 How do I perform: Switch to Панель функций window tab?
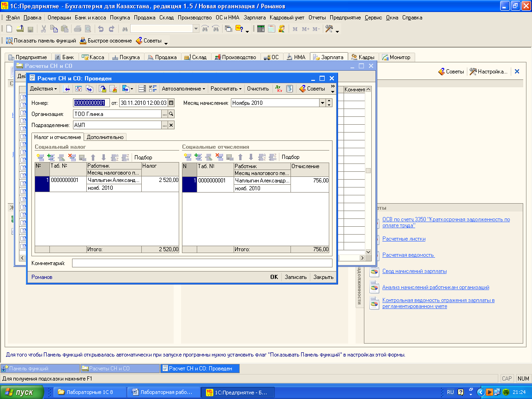[40, 369]
